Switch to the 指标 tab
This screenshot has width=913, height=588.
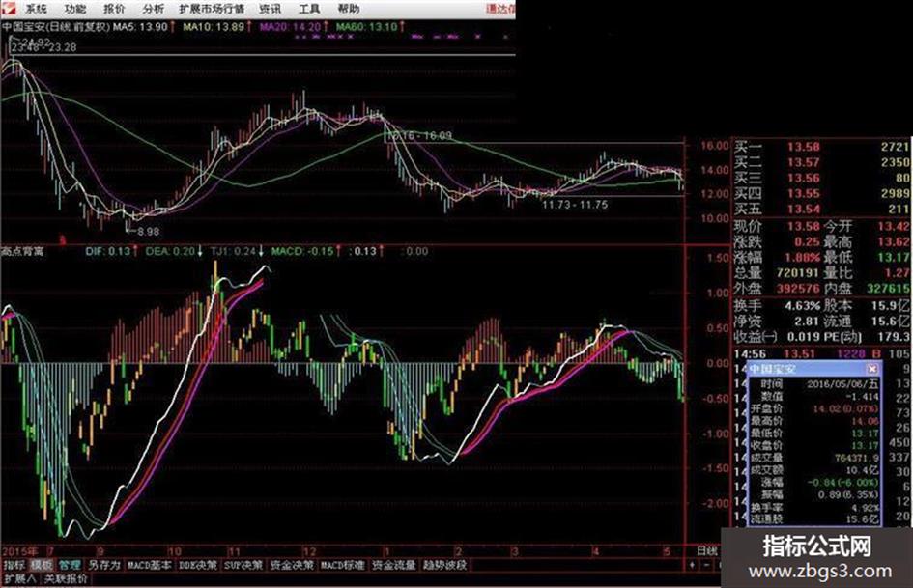click(x=14, y=565)
